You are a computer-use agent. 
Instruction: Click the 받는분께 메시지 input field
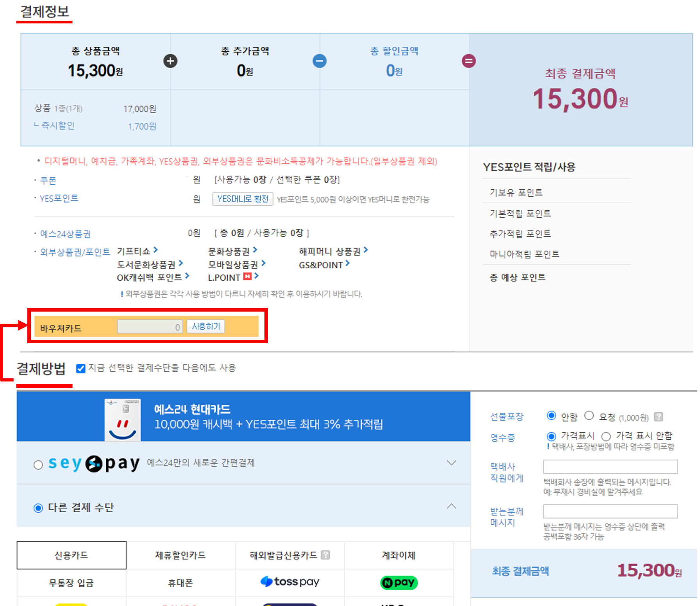[x=610, y=511]
